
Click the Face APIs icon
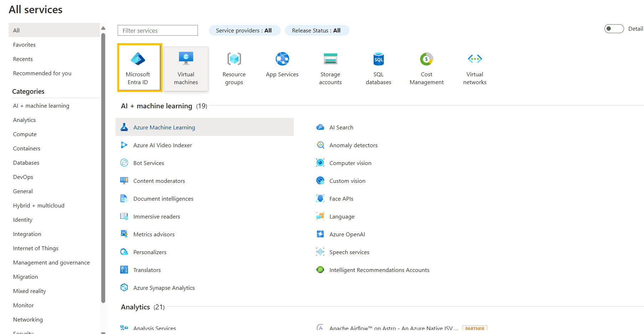click(320, 199)
